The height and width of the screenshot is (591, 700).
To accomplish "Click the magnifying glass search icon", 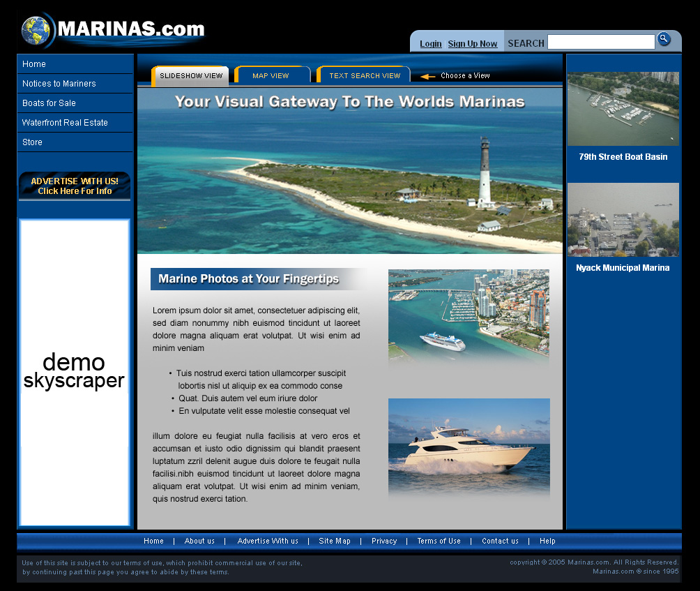I will point(664,39).
